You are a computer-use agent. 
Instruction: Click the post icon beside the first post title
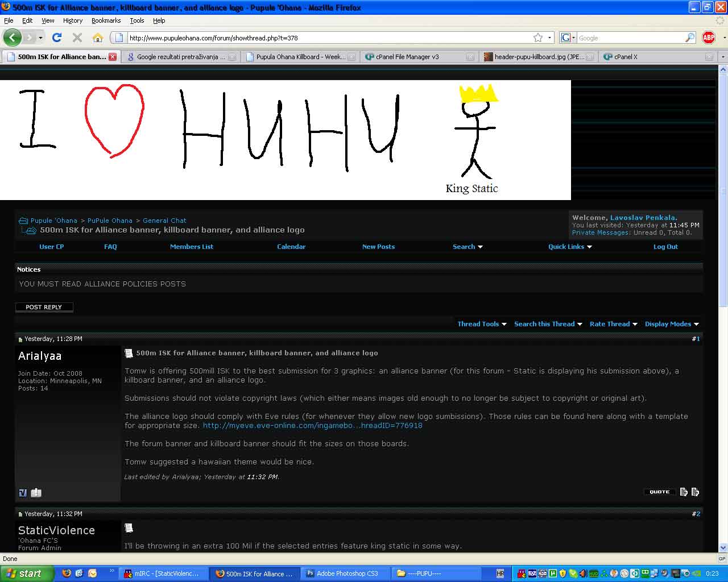(x=129, y=353)
